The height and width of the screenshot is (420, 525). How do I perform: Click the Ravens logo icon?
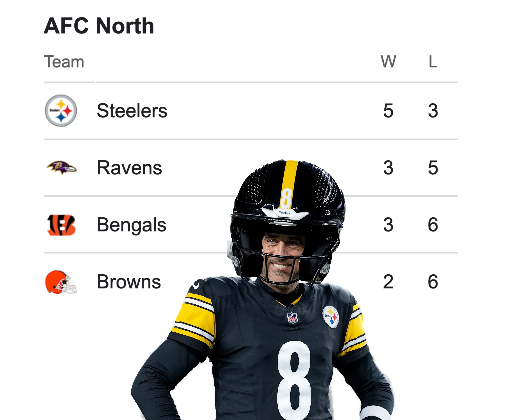point(62,167)
